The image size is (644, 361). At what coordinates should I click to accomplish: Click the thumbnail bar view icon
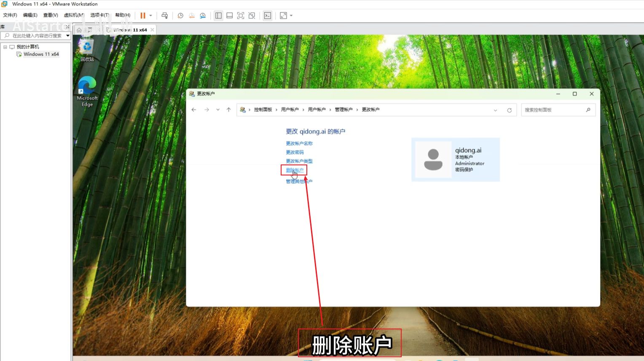(x=230, y=16)
